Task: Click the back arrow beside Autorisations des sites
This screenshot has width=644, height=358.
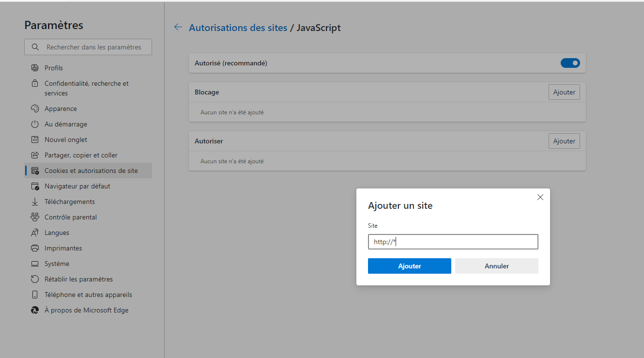Action: [178, 28]
